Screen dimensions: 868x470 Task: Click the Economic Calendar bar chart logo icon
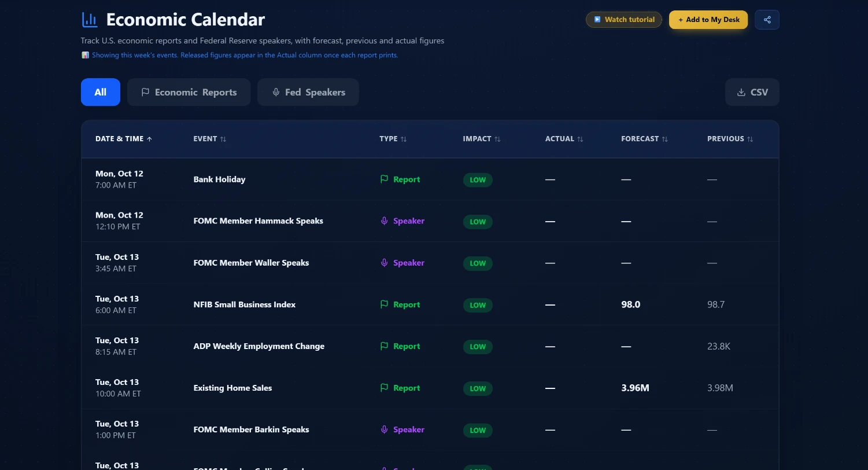pyautogui.click(x=90, y=20)
